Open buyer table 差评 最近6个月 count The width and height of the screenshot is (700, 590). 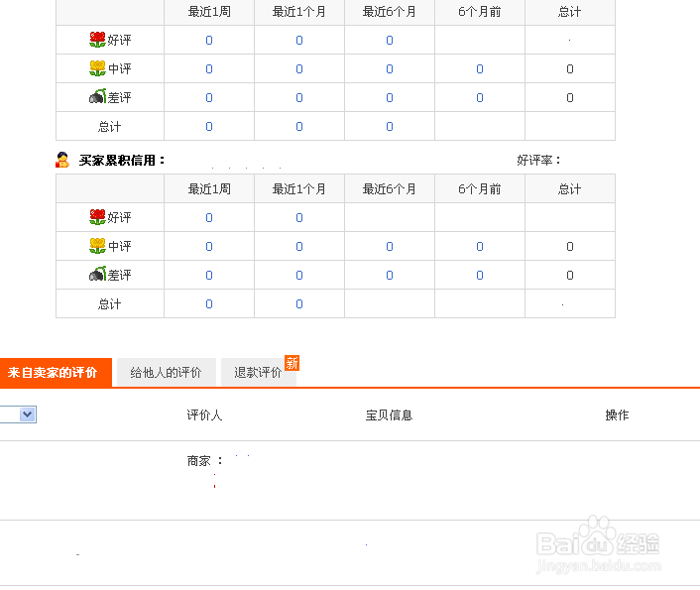click(x=390, y=275)
